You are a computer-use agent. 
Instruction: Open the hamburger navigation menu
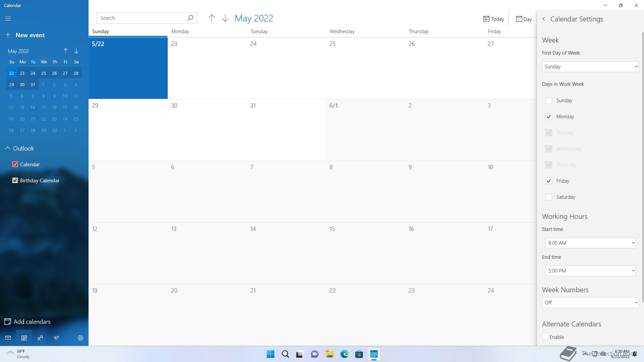click(8, 19)
